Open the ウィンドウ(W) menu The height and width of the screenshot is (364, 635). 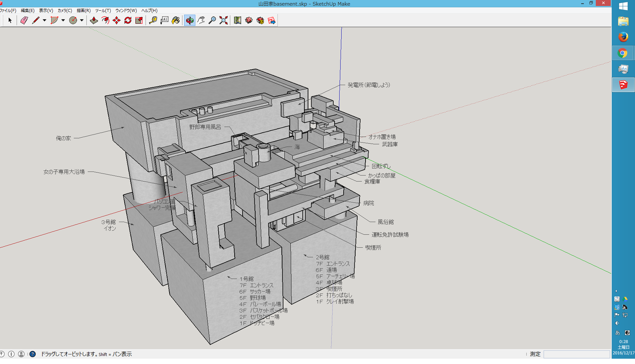(x=126, y=11)
